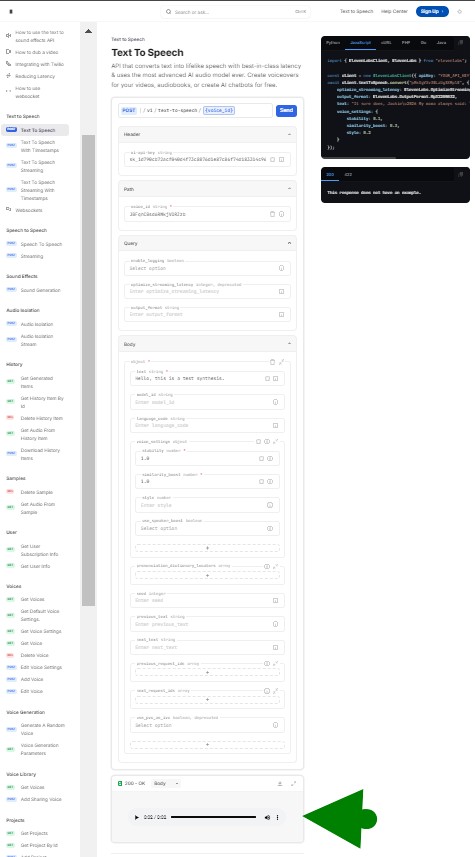Show info for language_code field
475x857 pixels.
pos(275,425)
